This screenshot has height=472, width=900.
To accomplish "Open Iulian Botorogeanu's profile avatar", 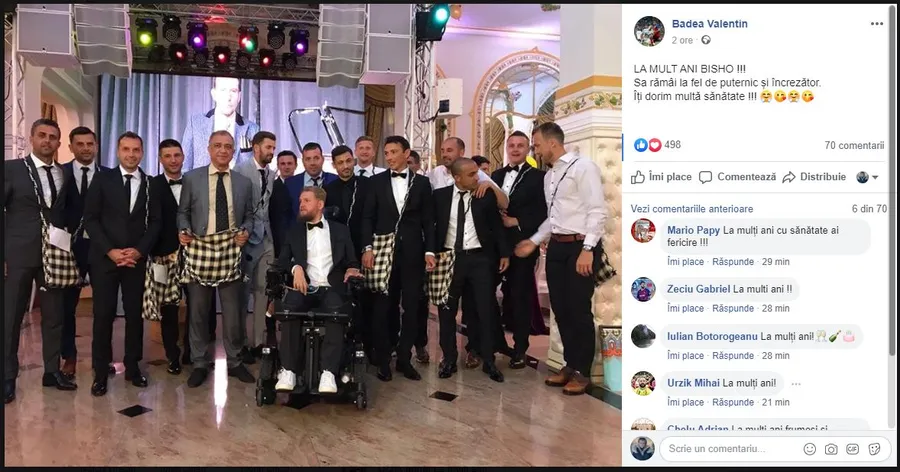I will point(643,336).
